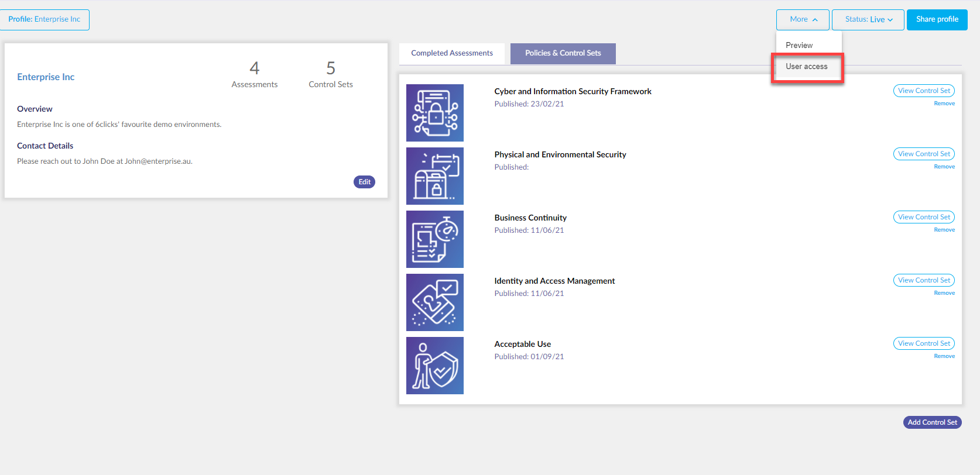Click the Acceptable Use control set icon
The width and height of the screenshot is (980, 475).
point(435,366)
